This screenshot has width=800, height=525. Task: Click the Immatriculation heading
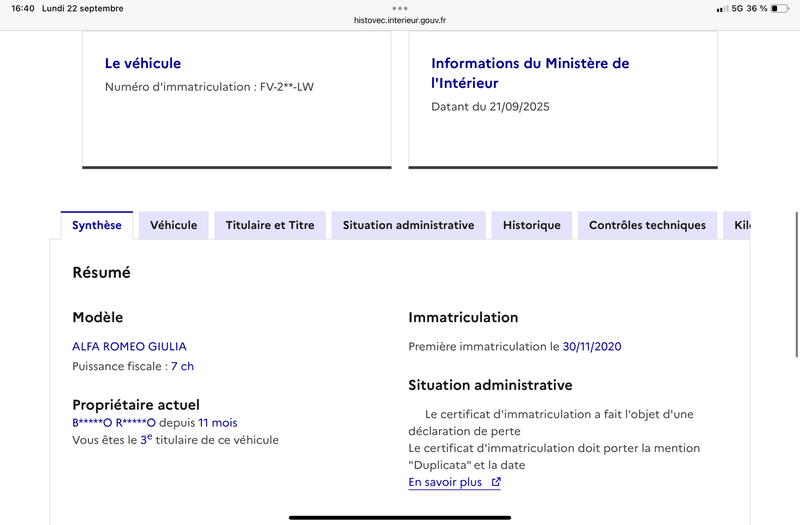point(463,317)
